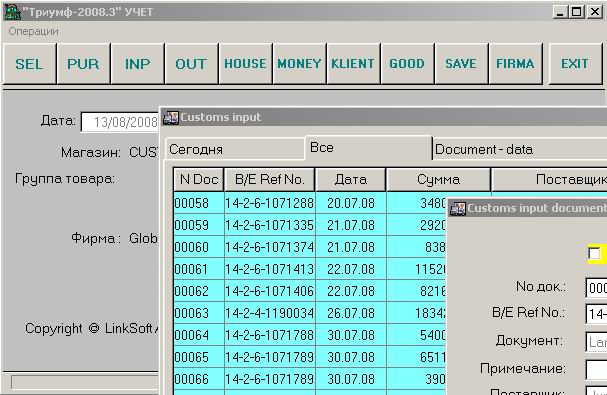This screenshot has width=607, height=395.
Task: Click the Customs input window icon
Action: [171, 117]
